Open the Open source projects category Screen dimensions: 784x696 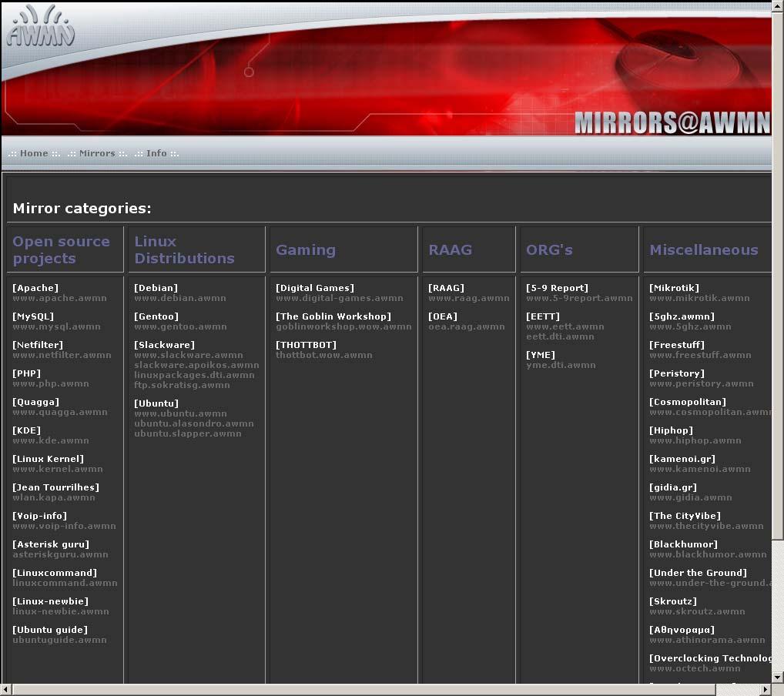point(61,250)
